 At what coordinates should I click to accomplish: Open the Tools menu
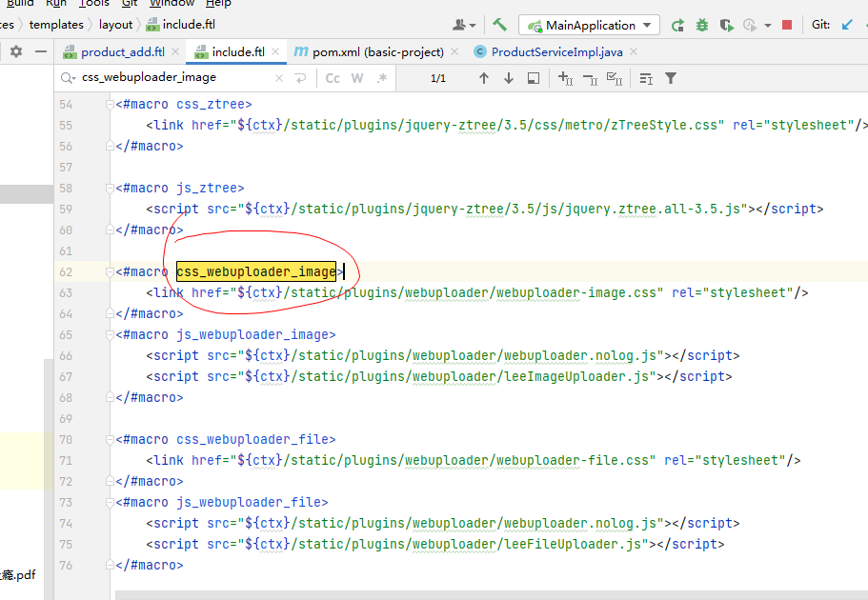click(x=93, y=3)
